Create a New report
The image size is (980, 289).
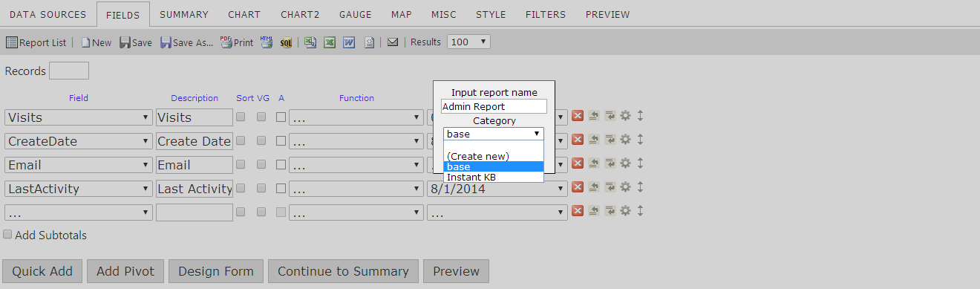97,42
